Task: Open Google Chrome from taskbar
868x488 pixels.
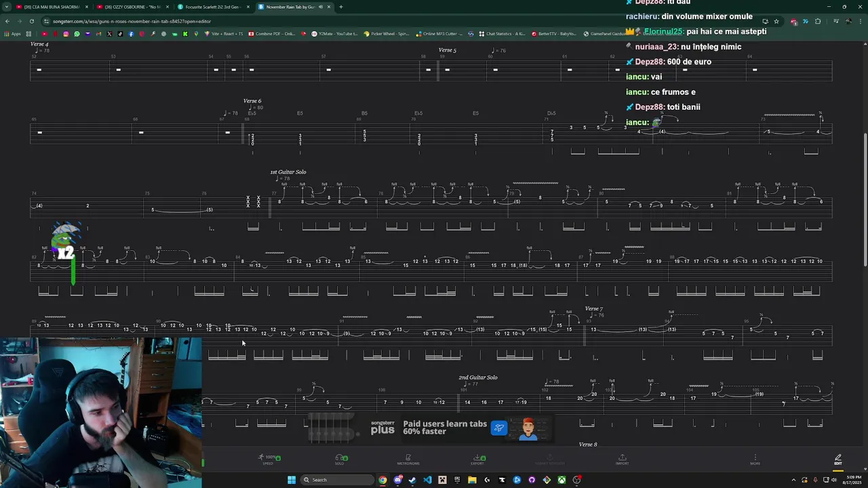Action: (383, 480)
